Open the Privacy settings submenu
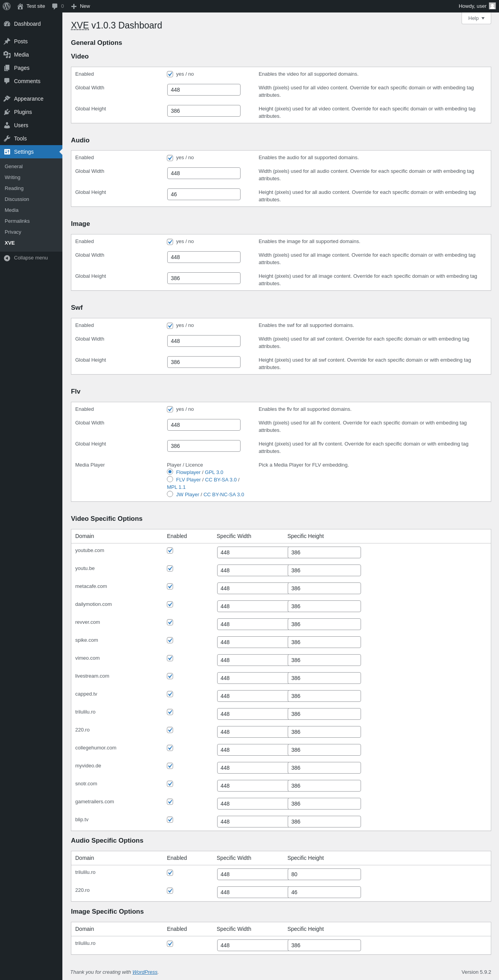The image size is (499, 980). pos(13,232)
